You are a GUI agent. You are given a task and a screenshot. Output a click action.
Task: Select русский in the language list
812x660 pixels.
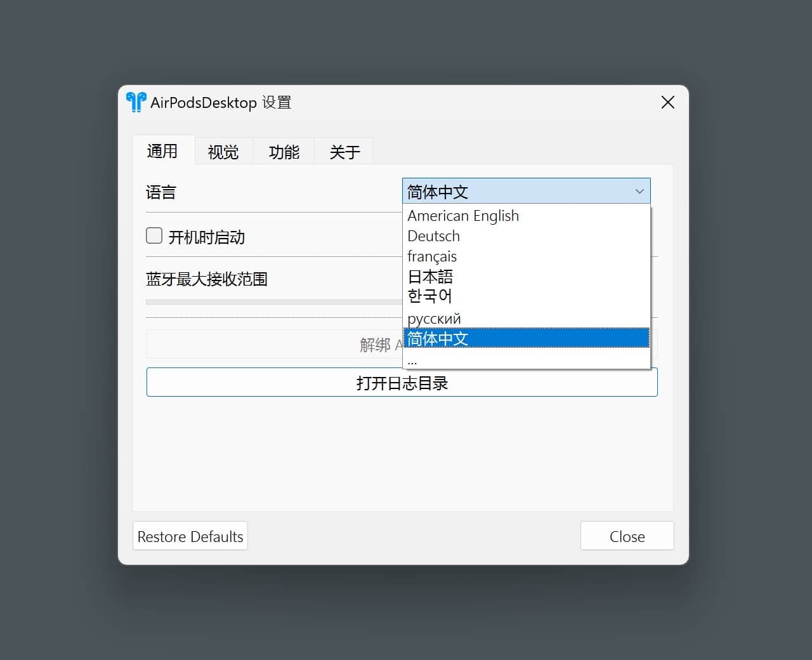pos(527,317)
